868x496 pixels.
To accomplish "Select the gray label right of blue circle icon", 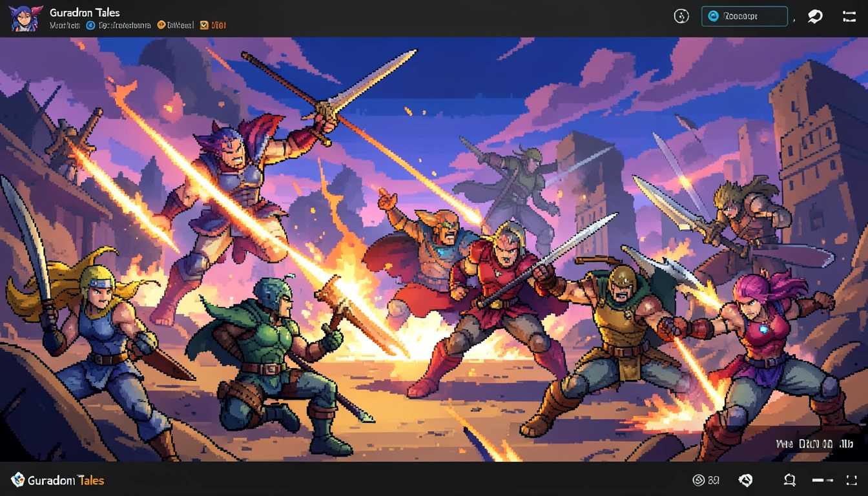I will (x=125, y=26).
